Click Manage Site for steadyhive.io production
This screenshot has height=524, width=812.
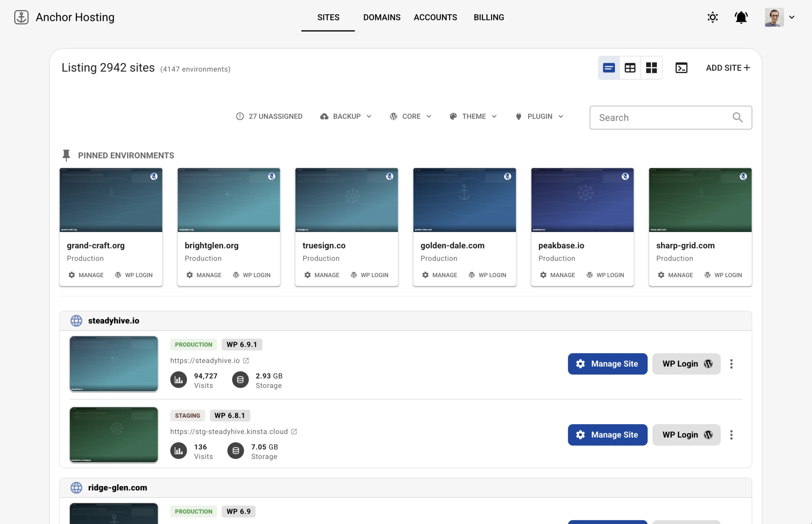click(x=607, y=364)
